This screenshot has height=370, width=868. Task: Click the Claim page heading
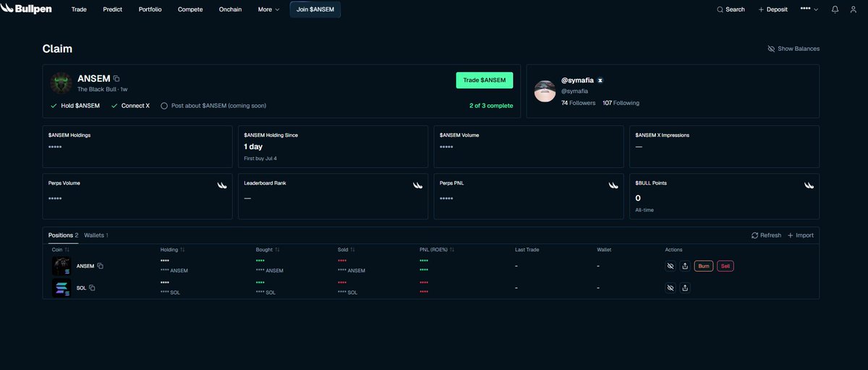pyautogui.click(x=57, y=49)
